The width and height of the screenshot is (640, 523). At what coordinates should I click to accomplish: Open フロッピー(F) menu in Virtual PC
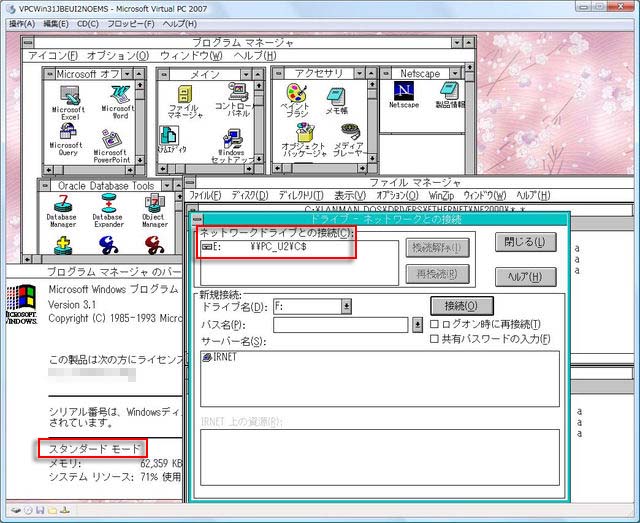[x=131, y=24]
